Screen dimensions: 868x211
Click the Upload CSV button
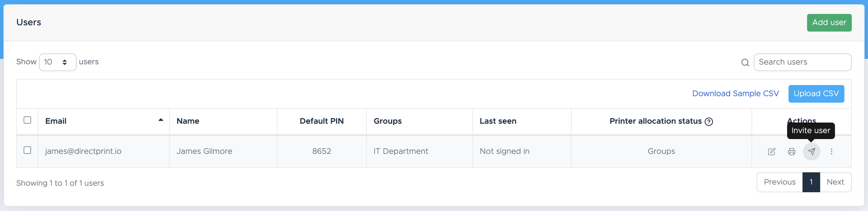[816, 94]
